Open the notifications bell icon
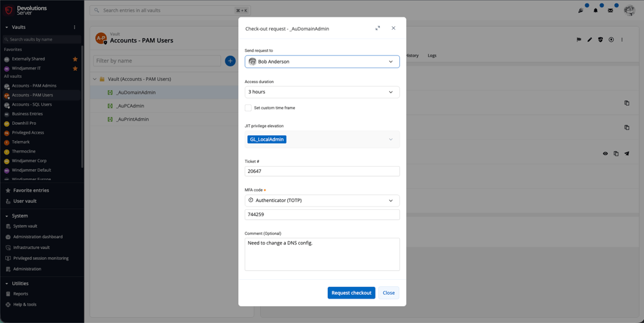Screen dimensions: 644x323 tap(596, 11)
